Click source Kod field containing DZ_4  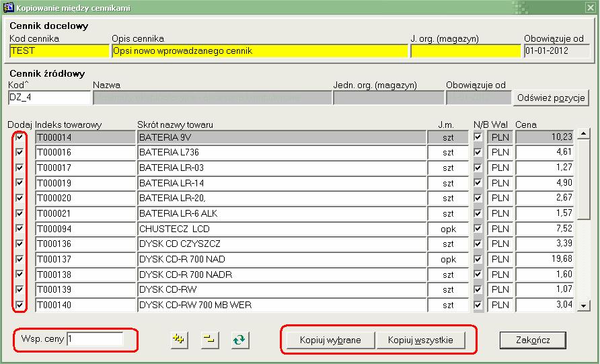point(49,98)
